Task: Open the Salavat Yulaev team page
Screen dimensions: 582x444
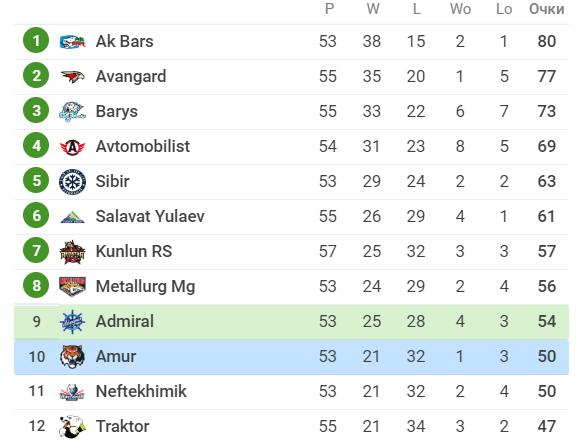Action: pos(150,216)
